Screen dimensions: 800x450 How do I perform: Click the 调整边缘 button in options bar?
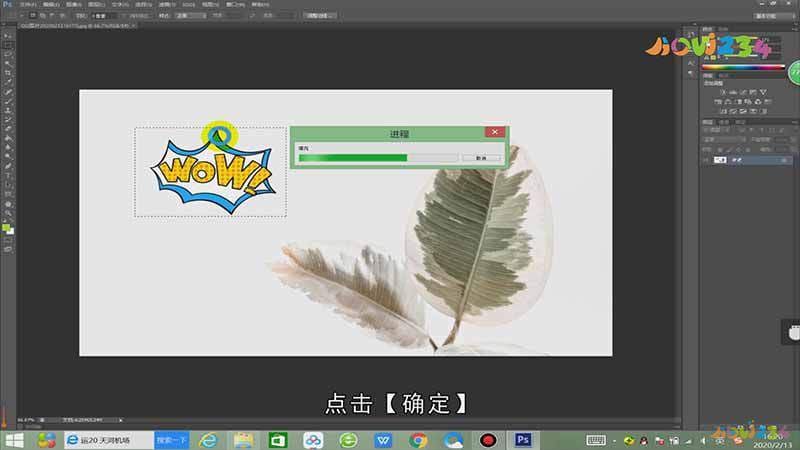tap(319, 16)
